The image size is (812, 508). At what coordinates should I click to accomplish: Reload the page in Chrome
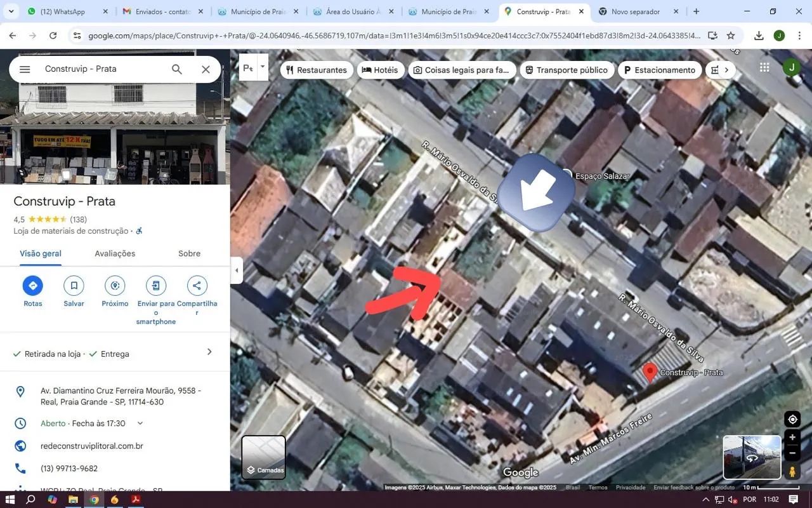(53, 36)
